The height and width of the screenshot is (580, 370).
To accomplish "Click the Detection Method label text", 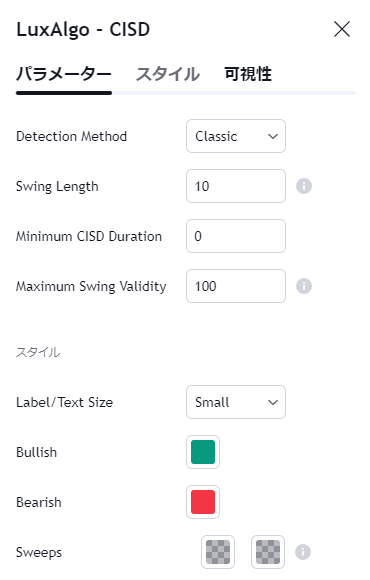I will pos(71,136).
